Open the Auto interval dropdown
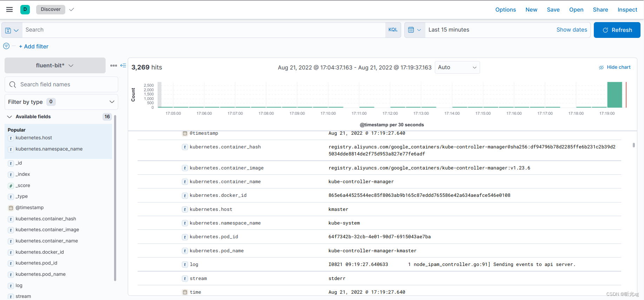The height and width of the screenshot is (300, 644). [457, 67]
